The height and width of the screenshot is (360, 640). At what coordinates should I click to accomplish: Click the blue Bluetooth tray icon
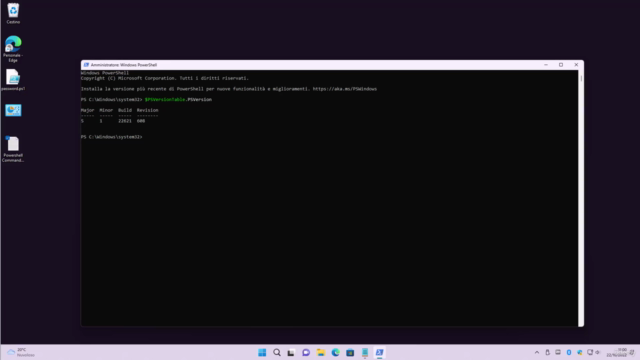569,353
